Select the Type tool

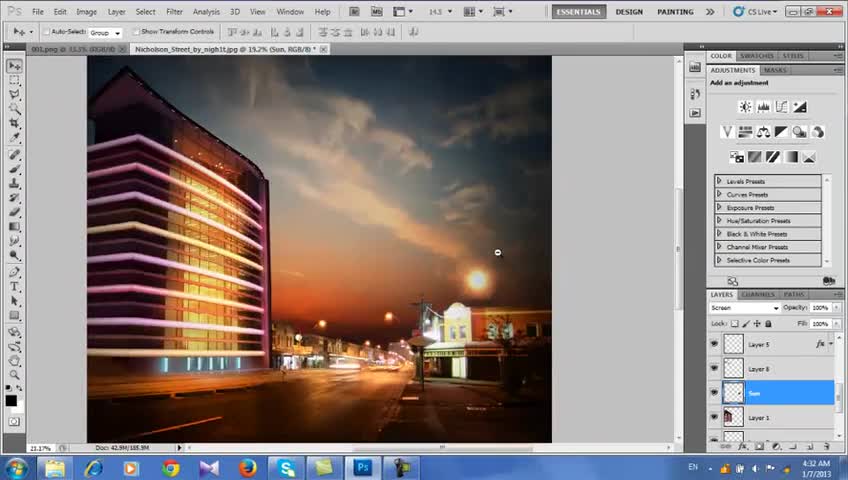tap(14, 286)
